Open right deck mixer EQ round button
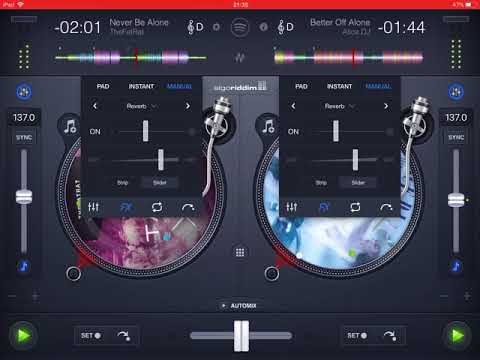The width and height of the screenshot is (480, 360). pyautogui.click(x=456, y=92)
